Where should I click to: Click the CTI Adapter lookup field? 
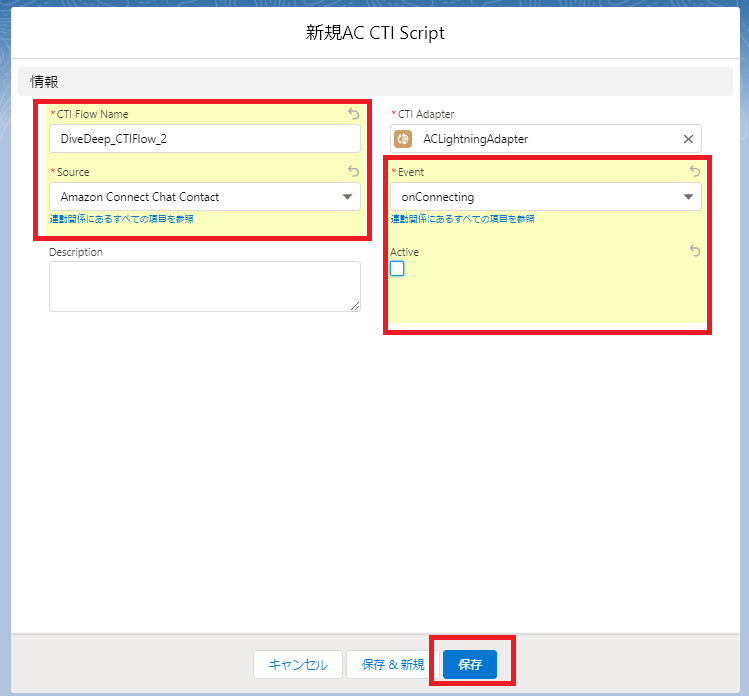click(x=546, y=139)
